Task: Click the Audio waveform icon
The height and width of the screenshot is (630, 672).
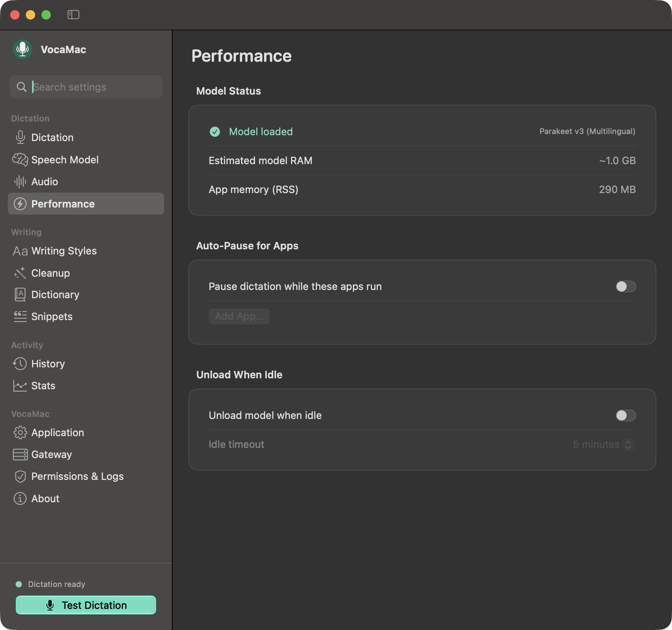Action: (20, 182)
